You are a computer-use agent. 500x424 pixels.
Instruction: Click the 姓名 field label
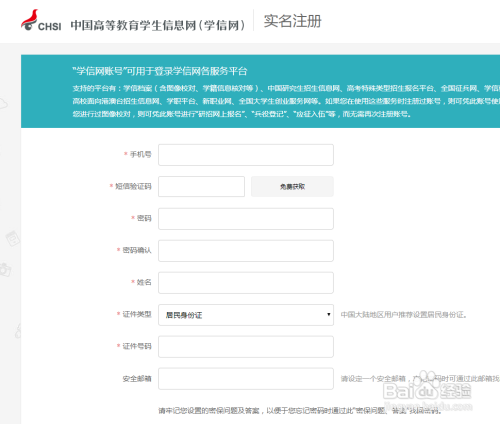144,282
